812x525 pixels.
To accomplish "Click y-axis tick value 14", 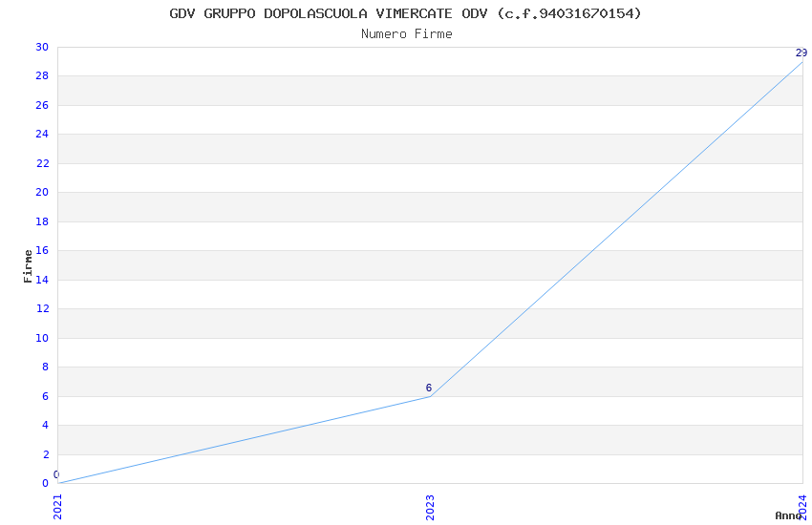I will [x=42, y=280].
